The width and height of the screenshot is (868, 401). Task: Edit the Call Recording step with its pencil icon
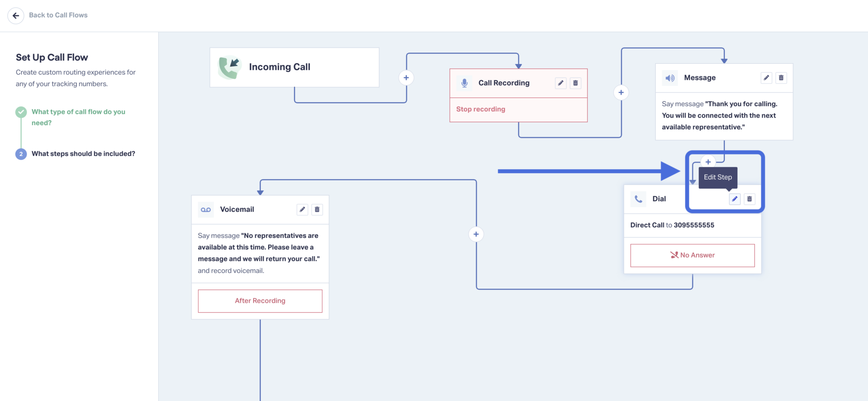pyautogui.click(x=560, y=83)
